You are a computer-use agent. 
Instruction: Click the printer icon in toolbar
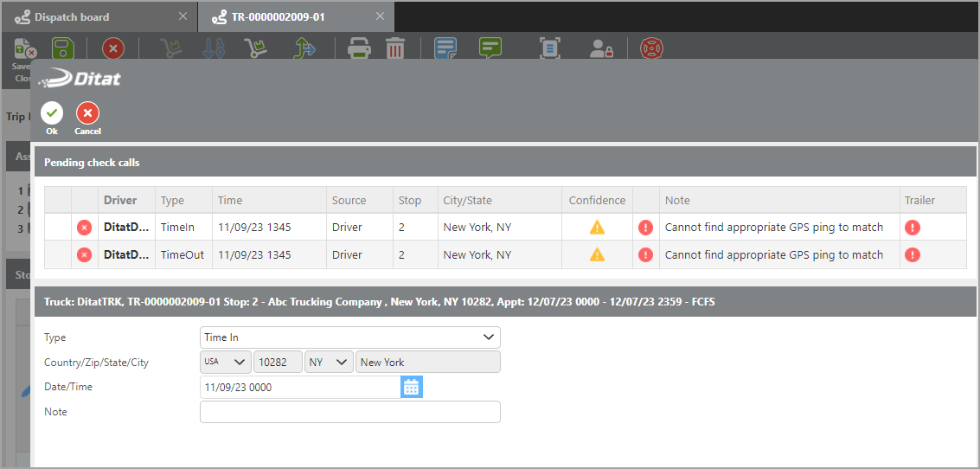(360, 48)
